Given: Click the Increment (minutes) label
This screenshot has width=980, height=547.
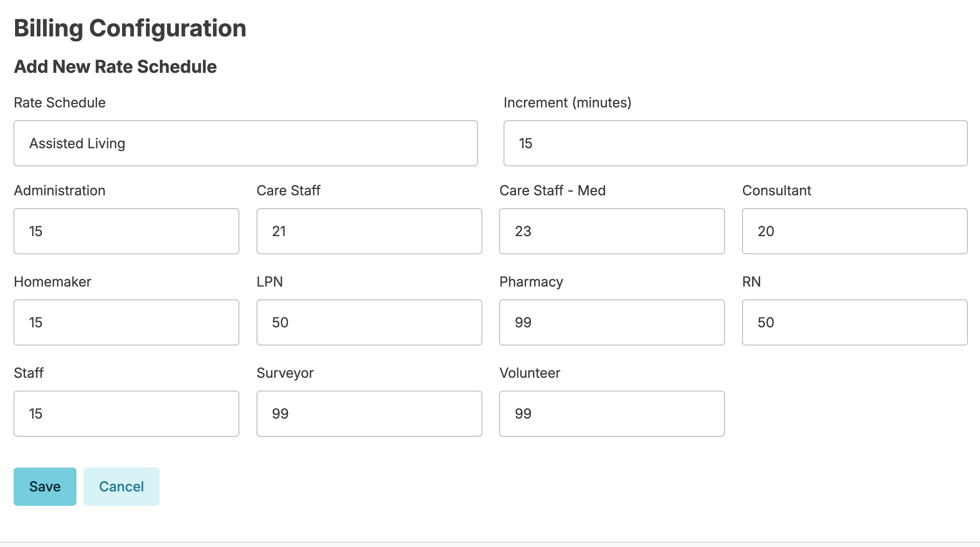Looking at the screenshot, I should coord(567,103).
